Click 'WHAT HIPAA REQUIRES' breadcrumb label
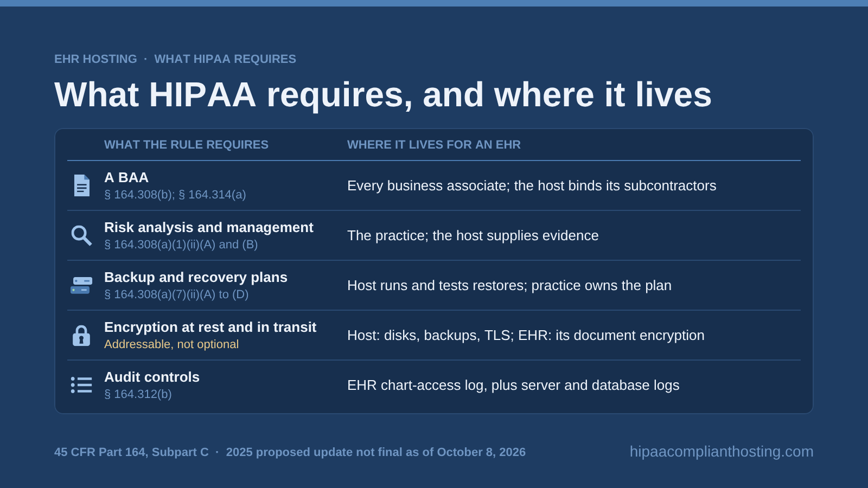 pyautogui.click(x=225, y=59)
